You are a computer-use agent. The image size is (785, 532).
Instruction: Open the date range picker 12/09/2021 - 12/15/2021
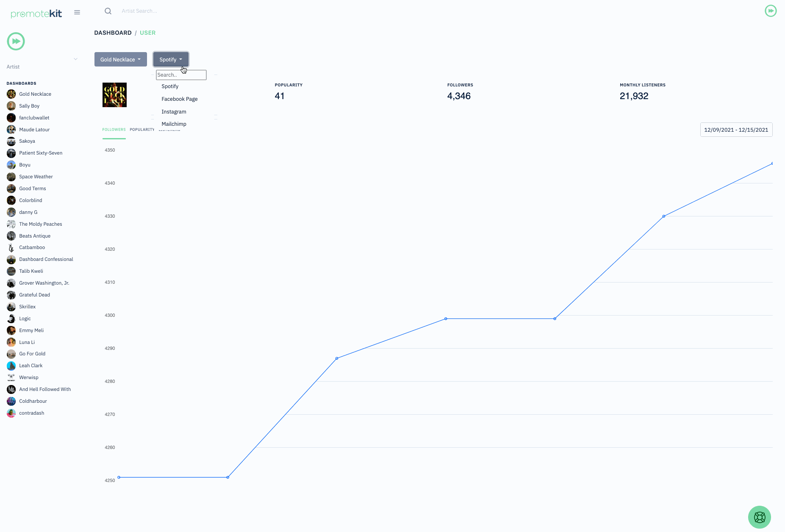tap(736, 130)
